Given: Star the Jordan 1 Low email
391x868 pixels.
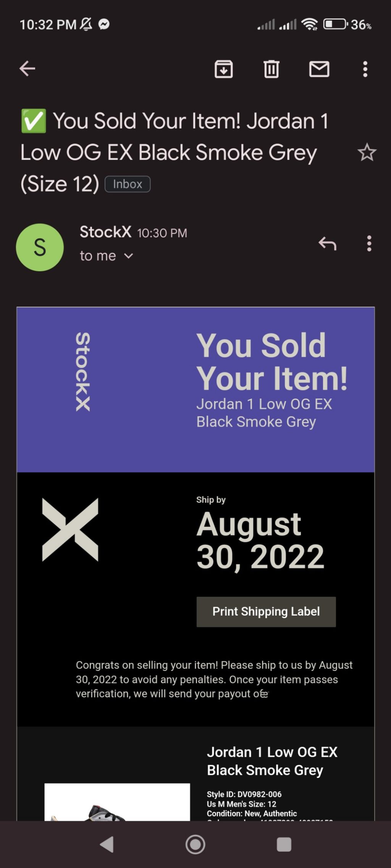Looking at the screenshot, I should [x=367, y=153].
